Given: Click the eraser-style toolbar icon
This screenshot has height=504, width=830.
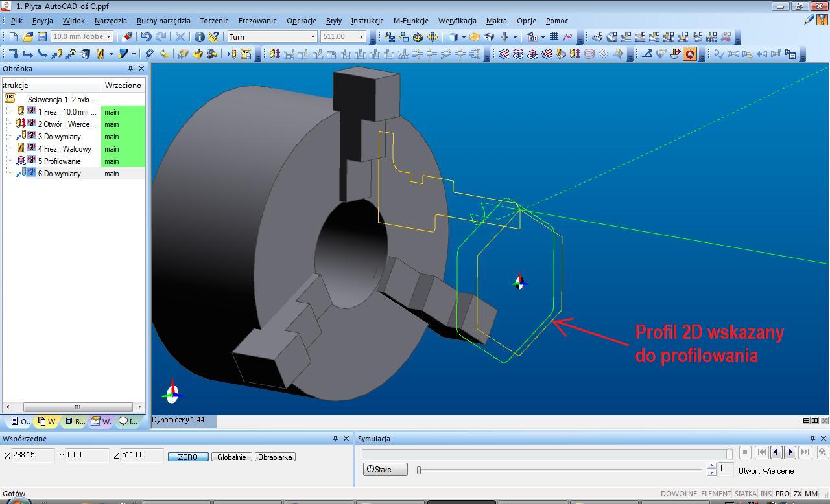Looking at the screenshot, I should point(126,36).
